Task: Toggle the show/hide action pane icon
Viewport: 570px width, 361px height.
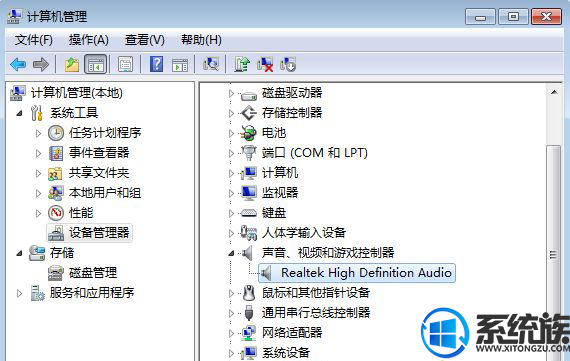Action: point(180,65)
